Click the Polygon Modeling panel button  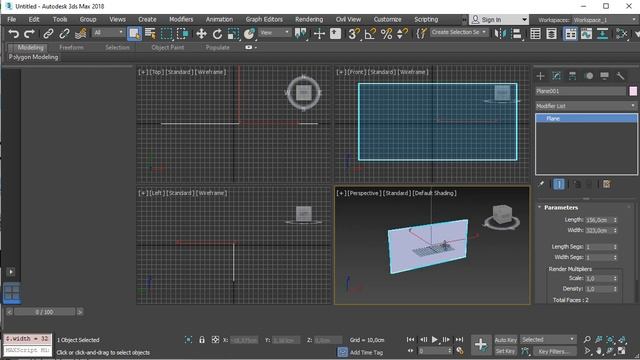[x=33, y=57]
